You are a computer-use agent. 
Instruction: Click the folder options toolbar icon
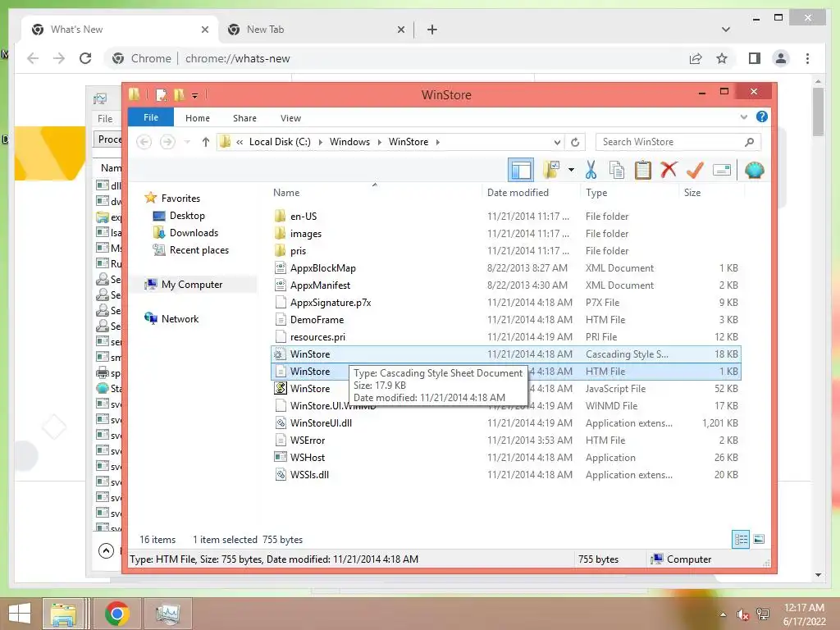[551, 170]
